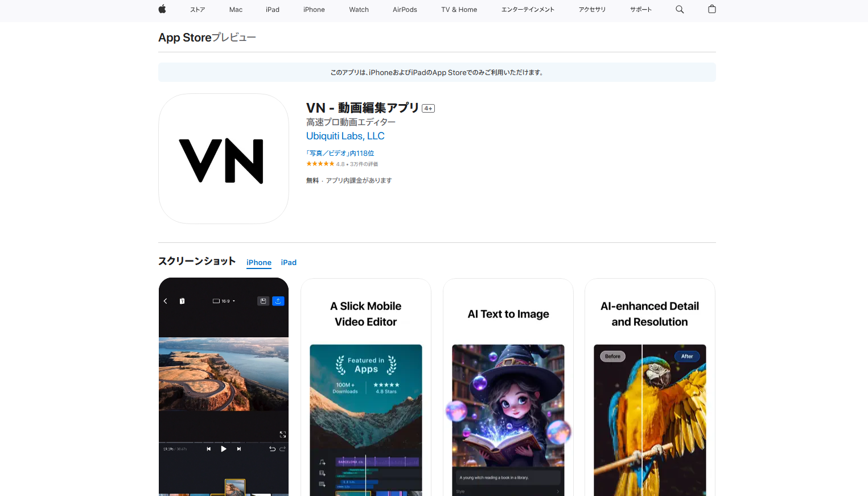Select the skip-to-next-clip icon
This screenshot has width=868, height=496.
tap(239, 449)
